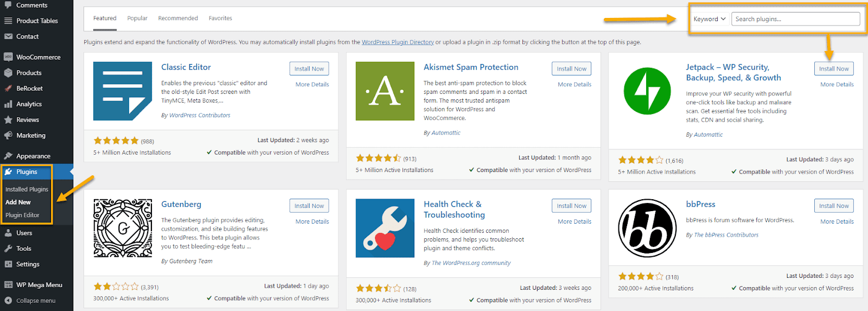Click the Contact envelope icon
The height and width of the screenshot is (311, 868).
[x=8, y=36]
